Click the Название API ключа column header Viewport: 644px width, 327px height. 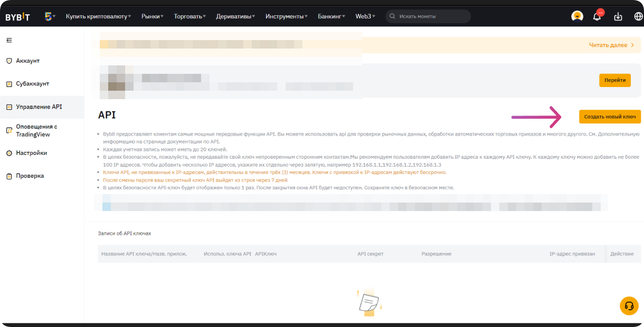pos(144,254)
